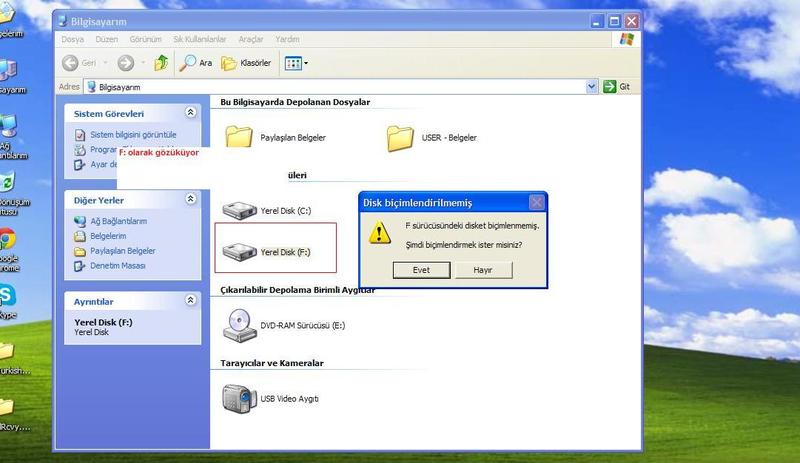Image resolution: width=800 pixels, height=463 pixels.
Task: Open the Yardım menu
Action: point(287,39)
